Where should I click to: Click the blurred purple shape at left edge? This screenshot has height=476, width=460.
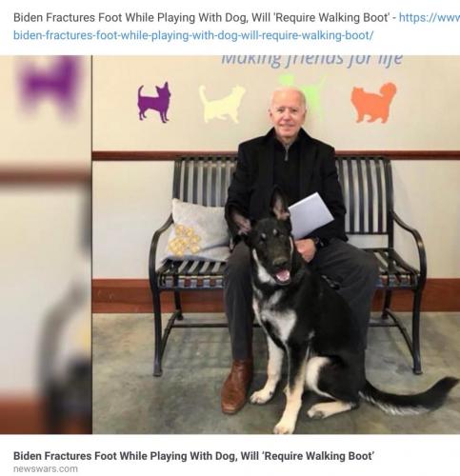point(49,85)
